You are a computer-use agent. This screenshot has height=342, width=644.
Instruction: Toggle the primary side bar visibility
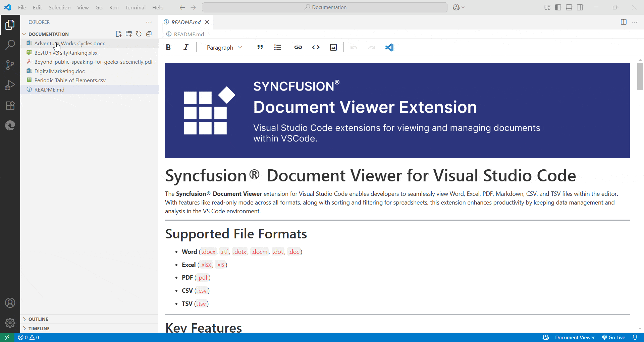(x=558, y=7)
